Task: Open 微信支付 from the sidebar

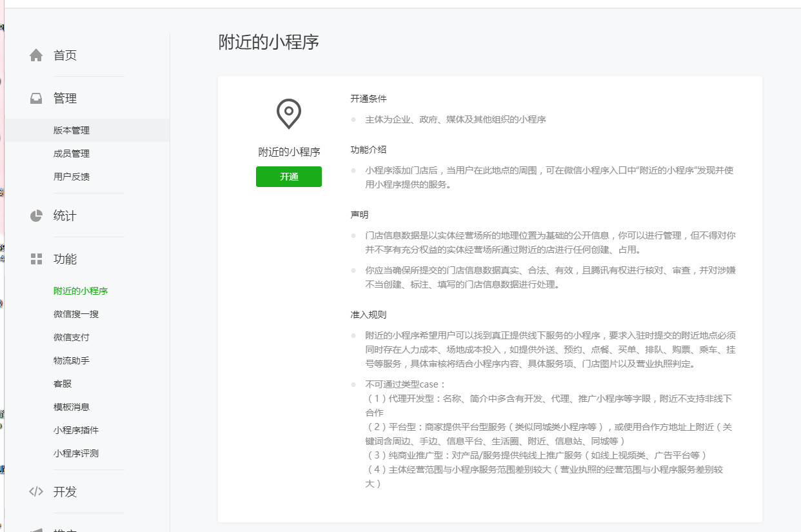Action: click(x=72, y=337)
